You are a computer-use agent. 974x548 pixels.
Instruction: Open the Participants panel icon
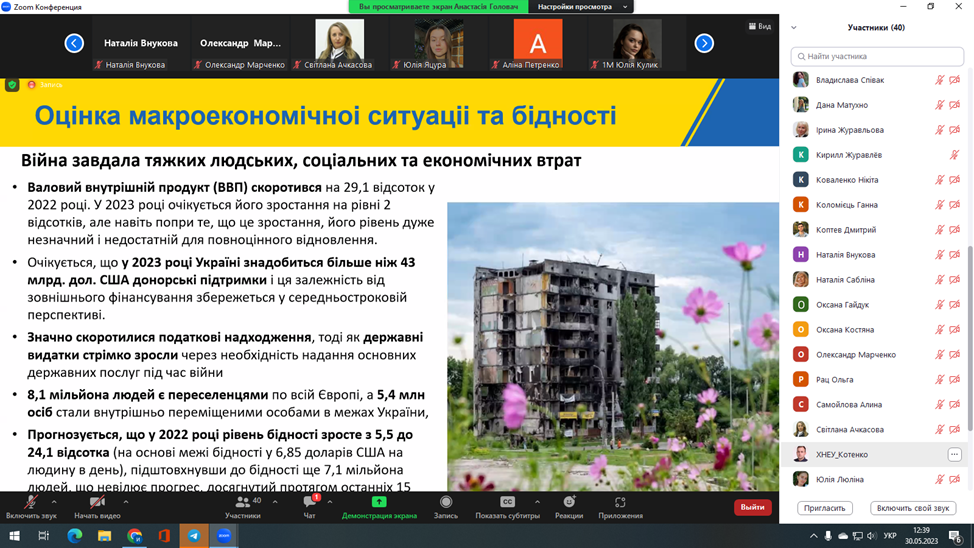[243, 502]
